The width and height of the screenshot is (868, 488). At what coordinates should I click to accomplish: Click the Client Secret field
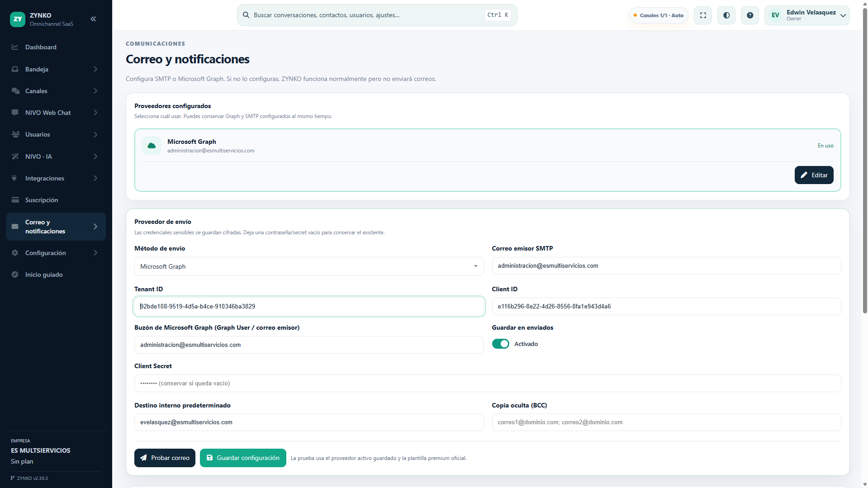(488, 383)
